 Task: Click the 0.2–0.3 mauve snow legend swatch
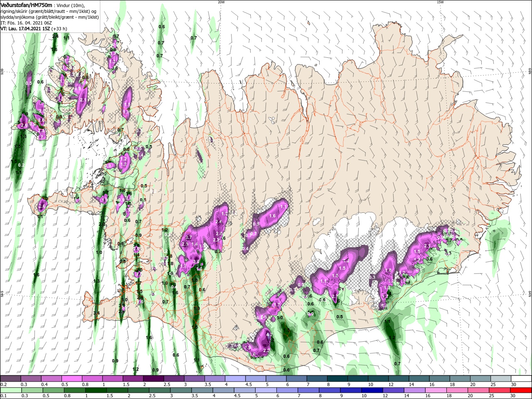[x=10, y=379]
